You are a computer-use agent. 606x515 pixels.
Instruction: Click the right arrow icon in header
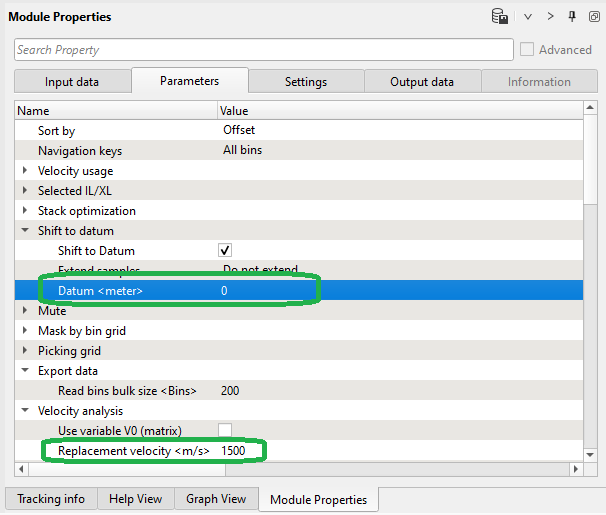550,16
